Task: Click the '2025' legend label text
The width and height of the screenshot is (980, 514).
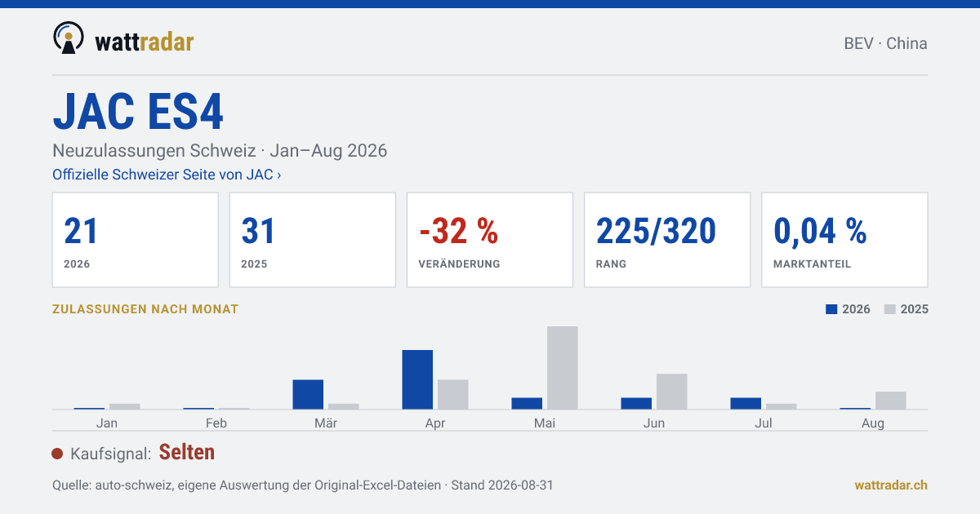Action: (915, 309)
